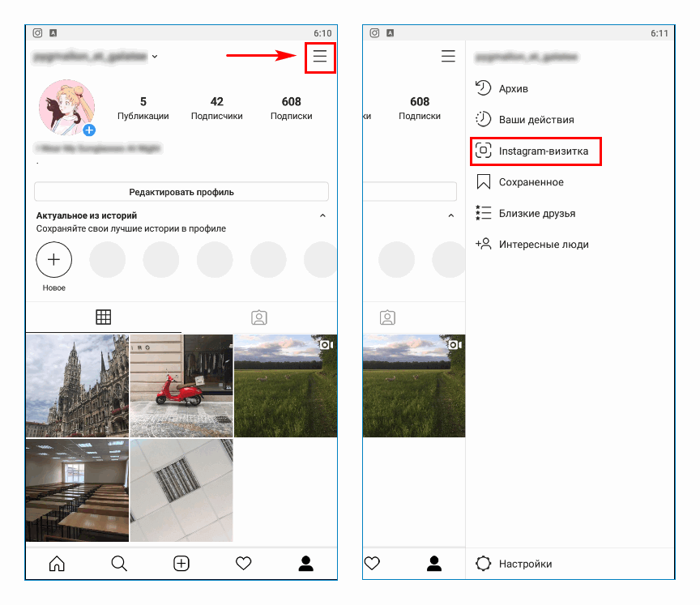This screenshot has height=605, width=700.
Task: Open activity heart icon in right screen
Action: (372, 564)
